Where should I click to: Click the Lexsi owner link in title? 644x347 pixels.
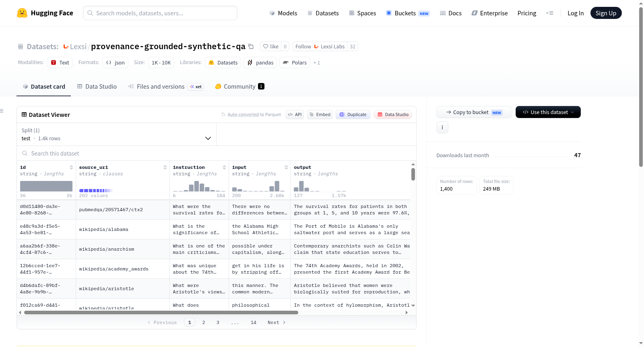pos(78,46)
